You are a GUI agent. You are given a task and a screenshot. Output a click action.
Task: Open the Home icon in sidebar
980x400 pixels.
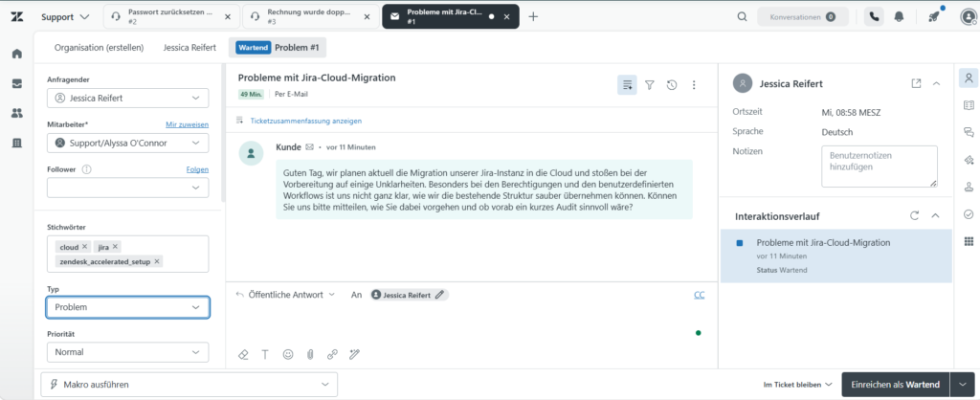click(17, 54)
